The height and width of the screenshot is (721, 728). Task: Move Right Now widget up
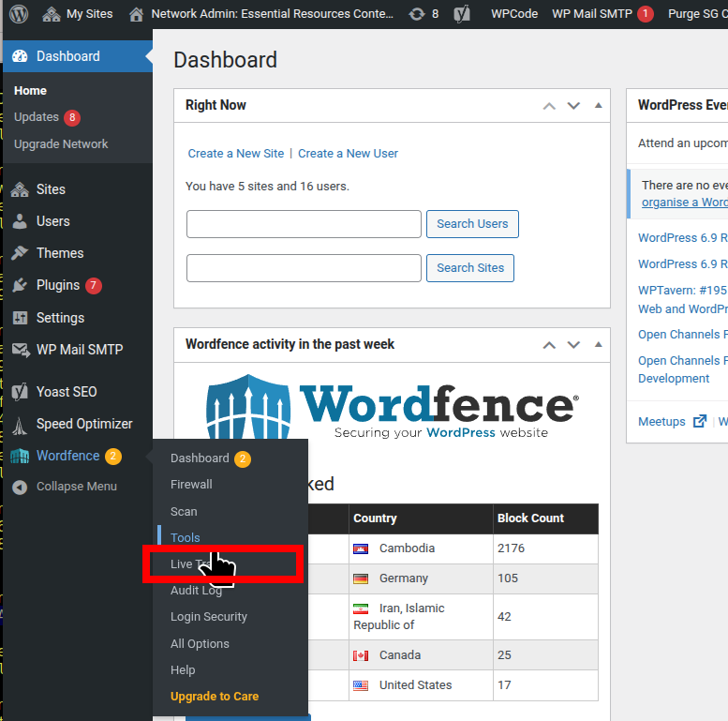pyautogui.click(x=549, y=106)
